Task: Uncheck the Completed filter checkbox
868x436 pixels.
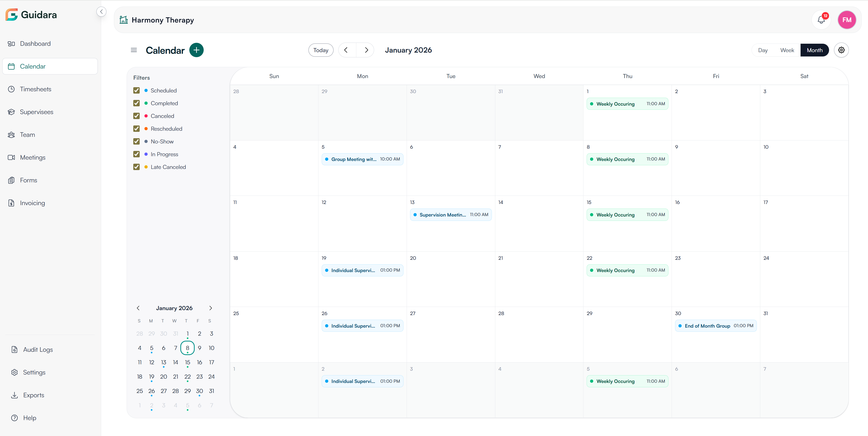Action: [136, 103]
